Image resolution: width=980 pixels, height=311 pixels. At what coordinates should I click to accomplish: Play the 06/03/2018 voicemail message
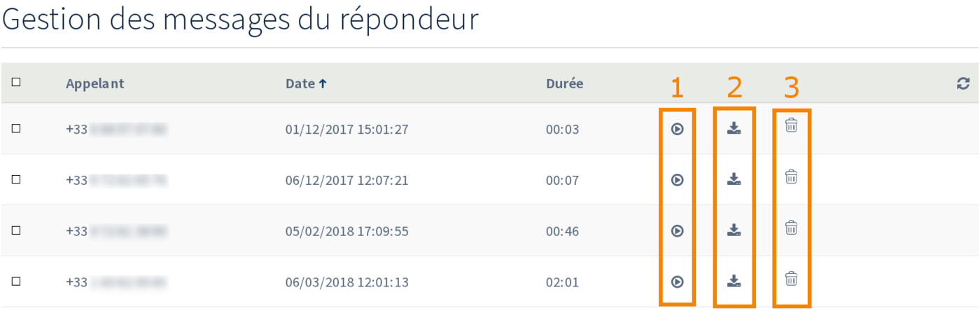(677, 282)
